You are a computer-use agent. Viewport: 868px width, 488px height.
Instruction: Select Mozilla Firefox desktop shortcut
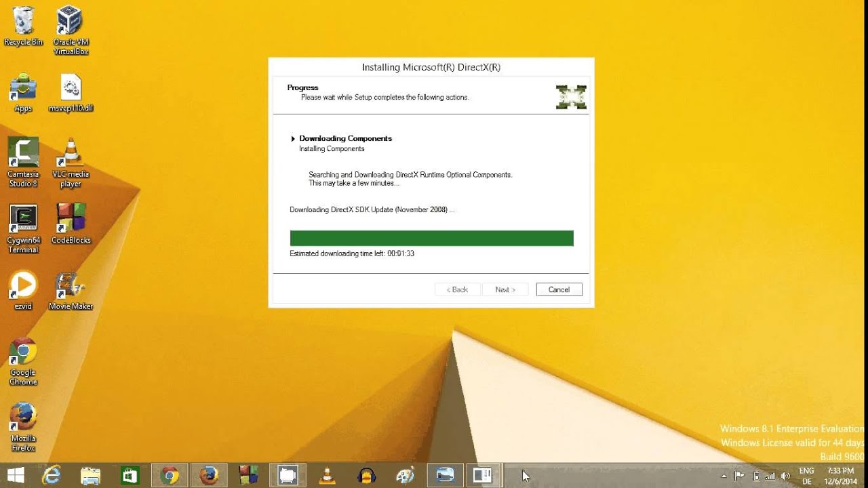pyautogui.click(x=23, y=428)
